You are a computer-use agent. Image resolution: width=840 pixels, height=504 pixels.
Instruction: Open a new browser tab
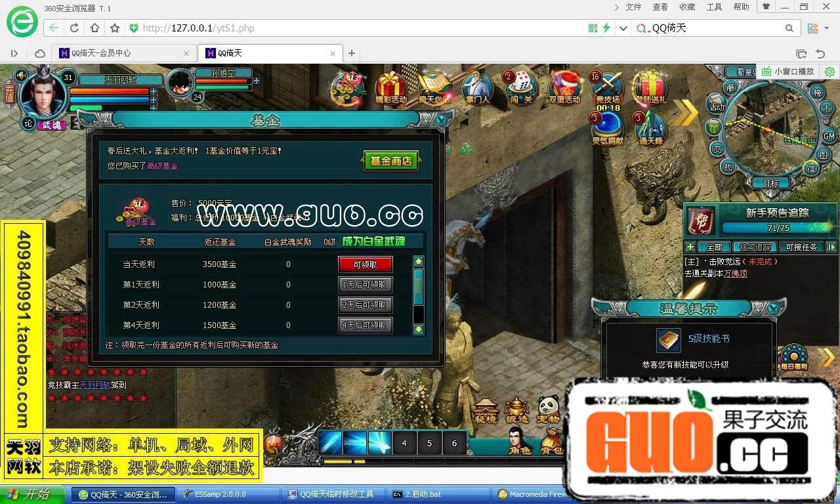(352, 53)
